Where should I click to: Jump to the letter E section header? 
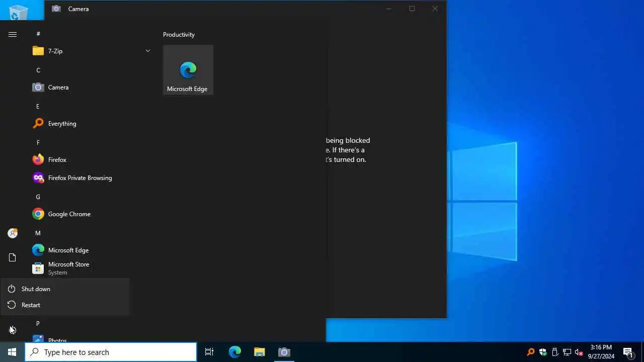38,107
